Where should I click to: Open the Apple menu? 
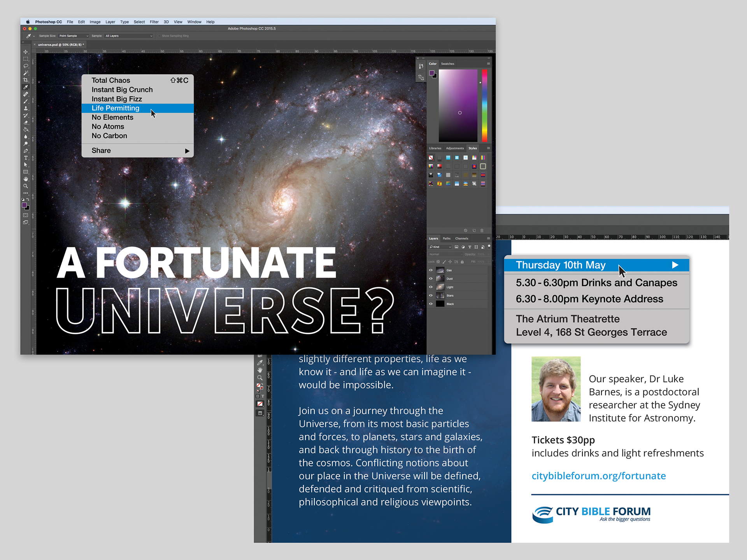(x=28, y=22)
